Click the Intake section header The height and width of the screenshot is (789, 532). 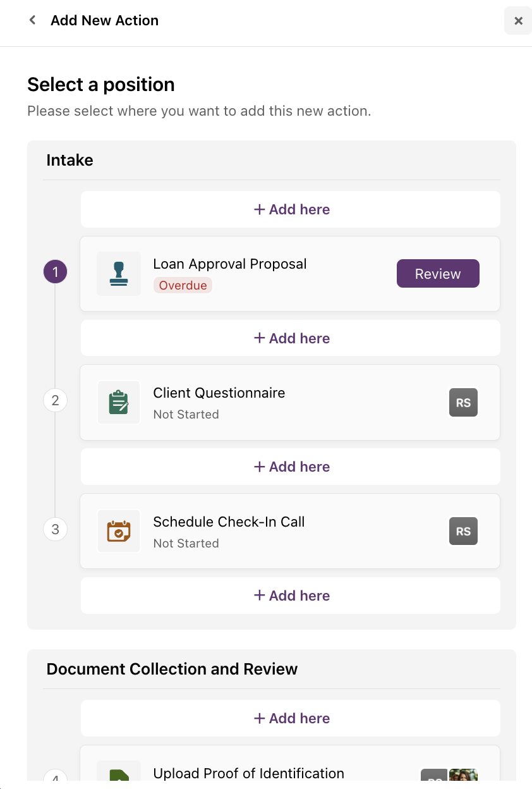click(70, 160)
